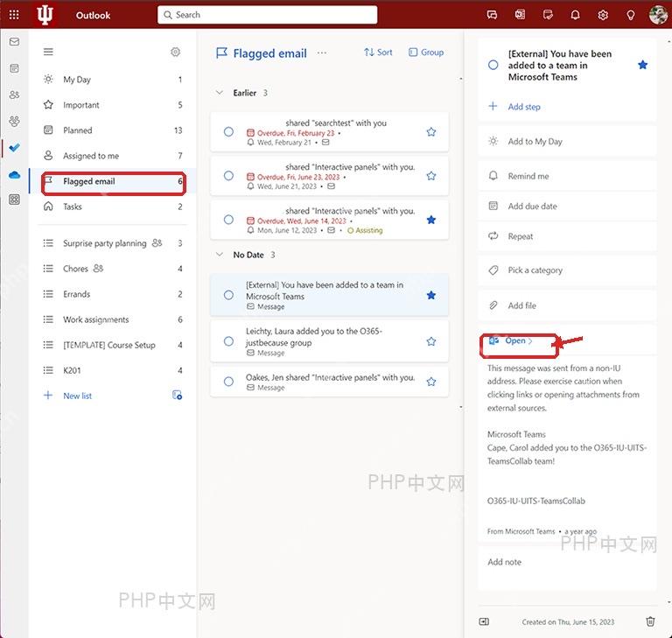
Task: Open Teams chat icon in header
Action: coord(492,15)
